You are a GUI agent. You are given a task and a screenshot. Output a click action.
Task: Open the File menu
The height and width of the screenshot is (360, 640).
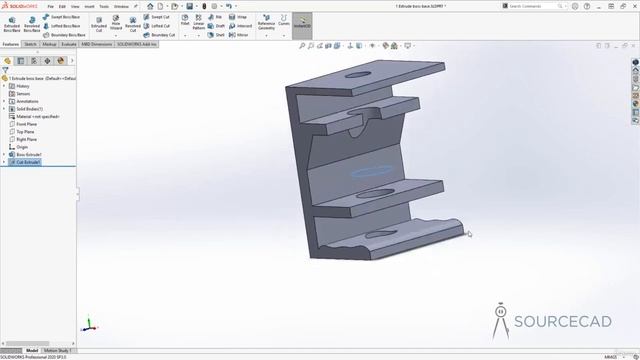[51, 7]
